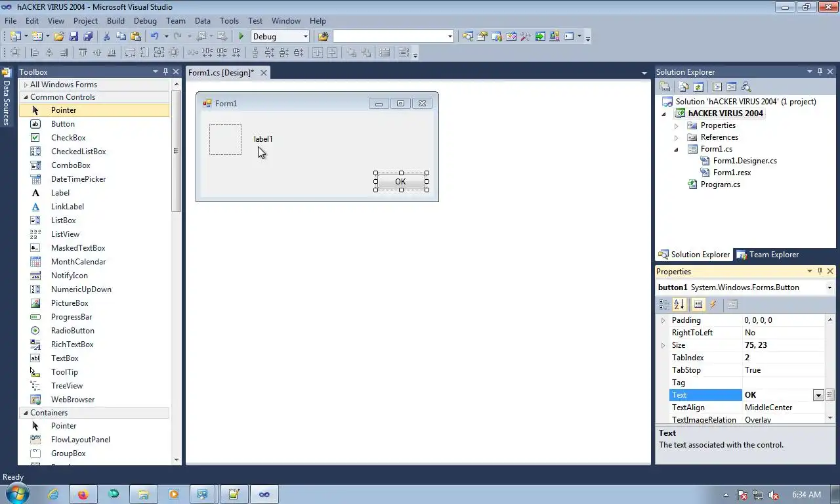The height and width of the screenshot is (504, 840).
Task: Click the Cut scissors icon
Action: tap(106, 36)
